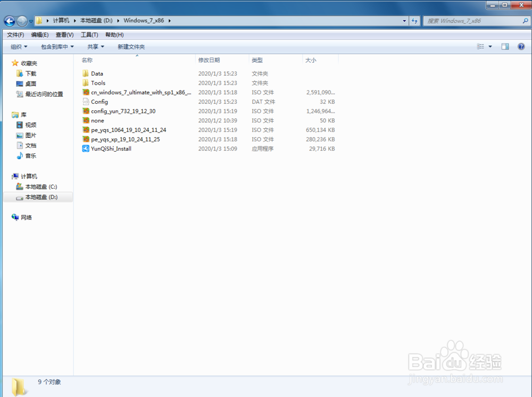Click the 29,716 KB size cell
Screen dimensions: 532x397
322,148
